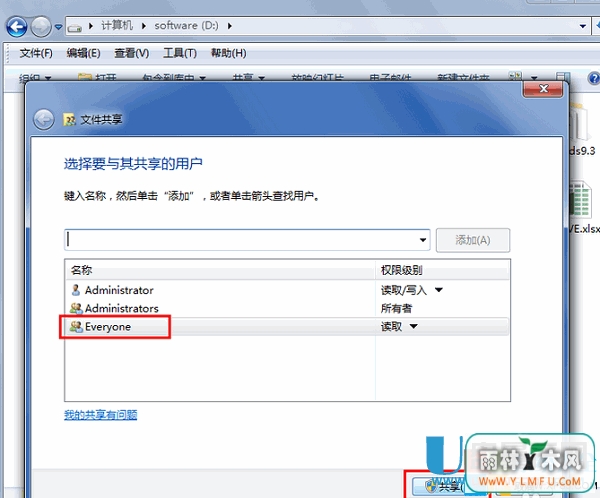Close the 文件共享 dialog
This screenshot has height=498, width=600.
coord(543,89)
